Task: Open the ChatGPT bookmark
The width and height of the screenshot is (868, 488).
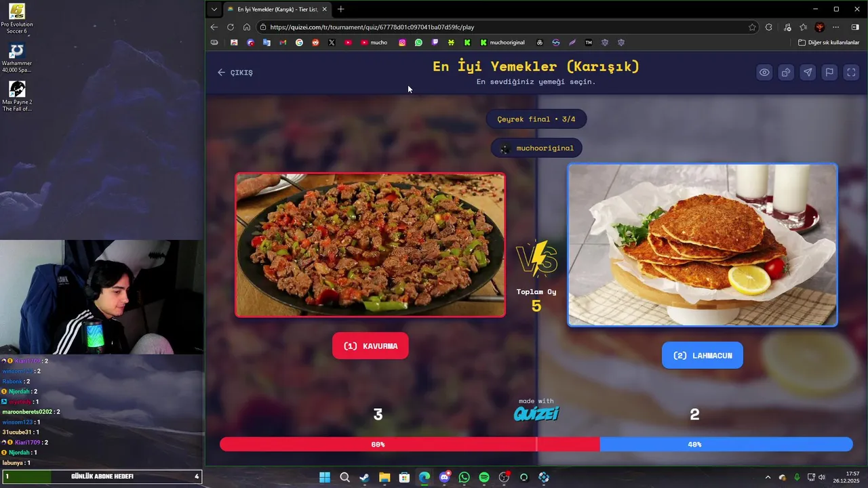Action: (540, 43)
